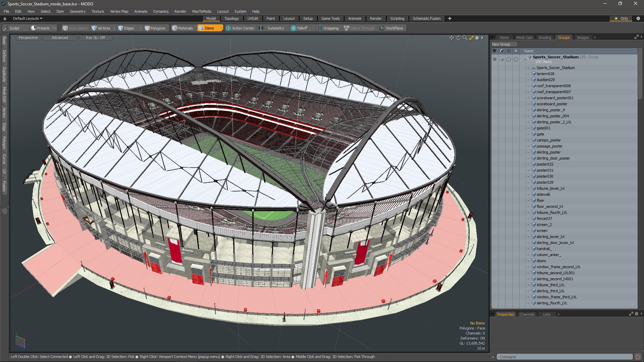This screenshot has height=362, width=644.
Task: Click the Command input field
Action: coord(565,357)
